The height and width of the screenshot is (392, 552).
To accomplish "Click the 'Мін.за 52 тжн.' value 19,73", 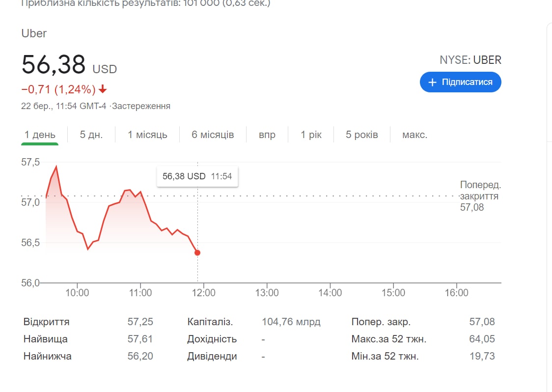I will pos(482,356).
